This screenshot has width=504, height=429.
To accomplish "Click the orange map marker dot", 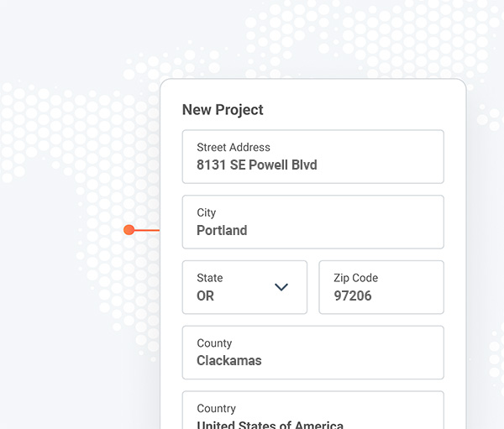I will 129,229.
